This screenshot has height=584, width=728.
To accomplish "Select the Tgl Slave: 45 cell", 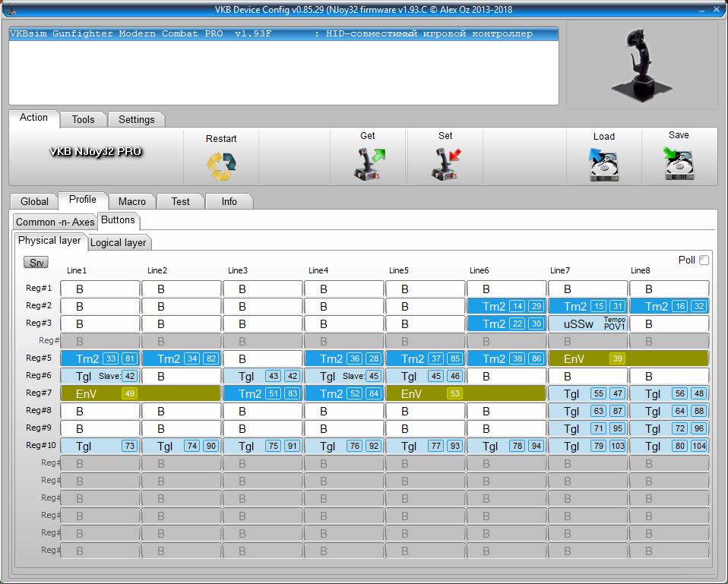I will click(x=344, y=376).
